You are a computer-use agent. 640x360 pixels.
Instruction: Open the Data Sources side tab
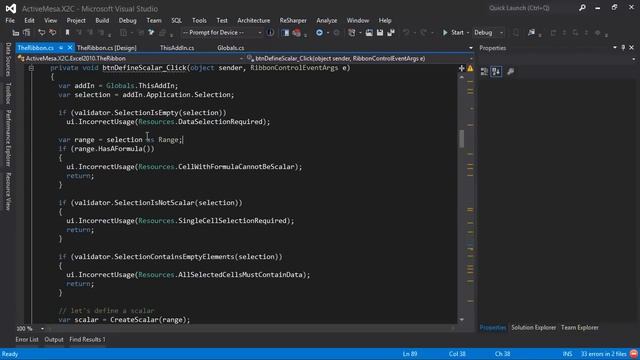8,60
